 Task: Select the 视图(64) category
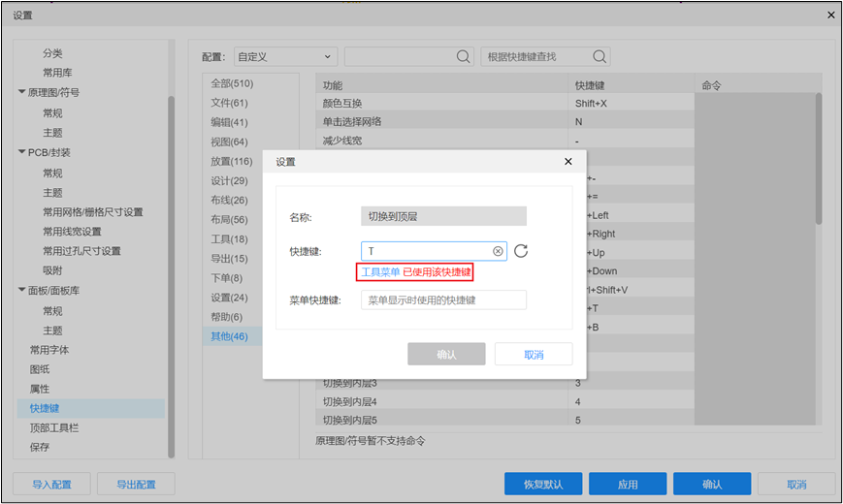[x=230, y=142]
